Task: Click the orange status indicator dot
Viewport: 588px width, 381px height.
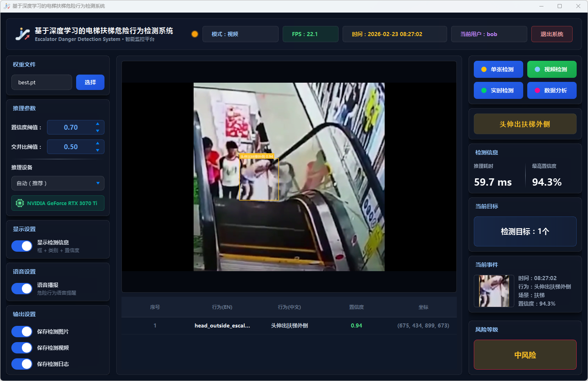Action: tap(195, 34)
